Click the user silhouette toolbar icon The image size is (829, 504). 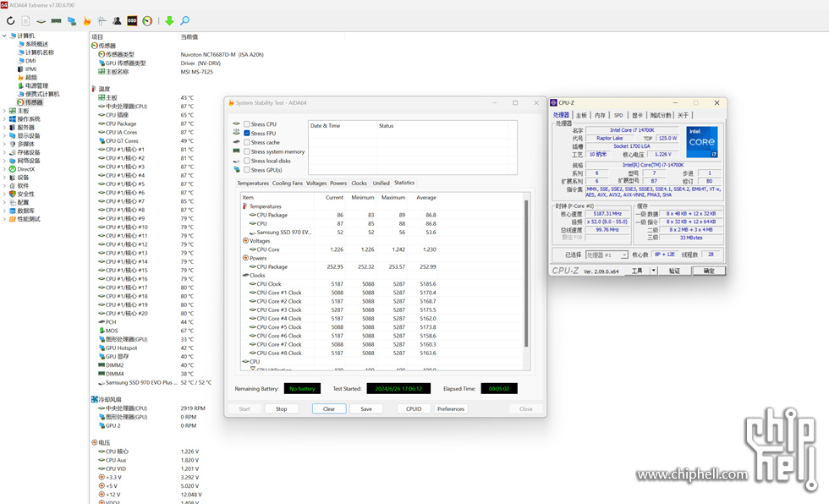(117, 20)
